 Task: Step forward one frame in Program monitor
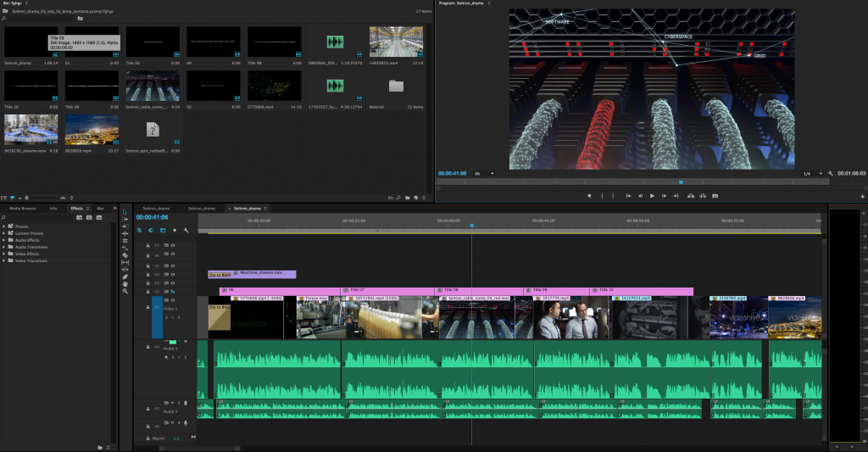(664, 196)
